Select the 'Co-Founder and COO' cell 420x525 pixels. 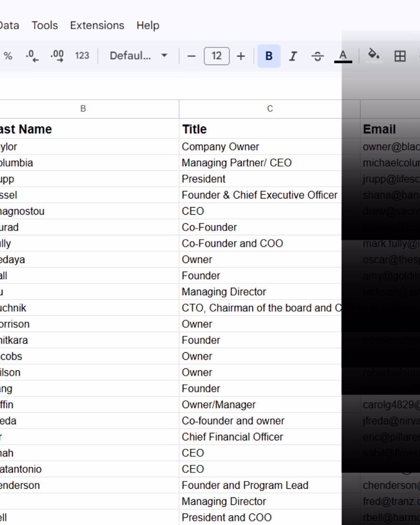pyautogui.click(x=270, y=243)
